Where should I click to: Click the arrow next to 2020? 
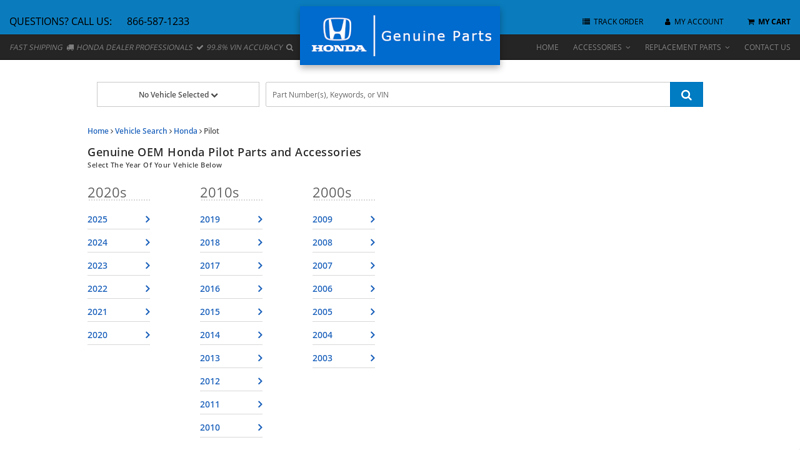[x=147, y=335]
